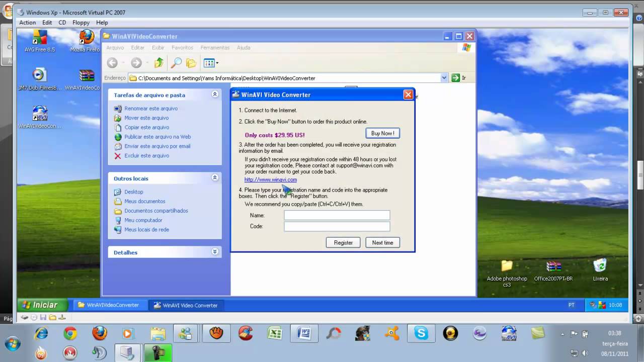This screenshot has height=362, width=644.
Task: Select the WinAVIVideoConverter shortcut on the XP desktop
Action: 40,117
